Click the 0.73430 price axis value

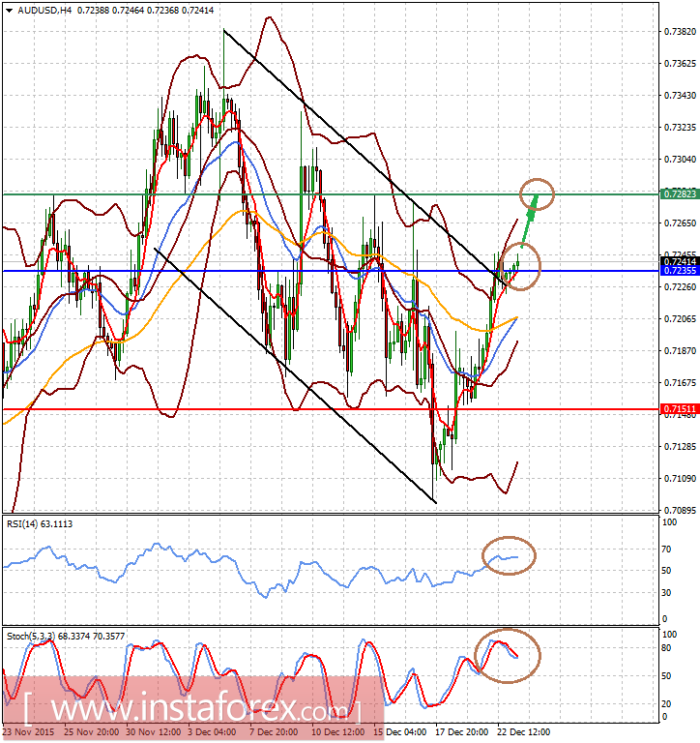point(680,96)
